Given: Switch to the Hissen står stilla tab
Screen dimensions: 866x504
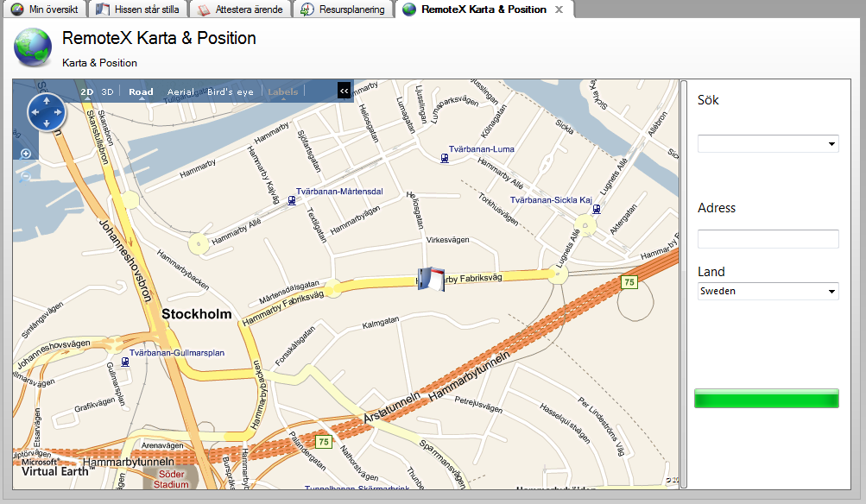Looking at the screenshot, I should (138, 9).
